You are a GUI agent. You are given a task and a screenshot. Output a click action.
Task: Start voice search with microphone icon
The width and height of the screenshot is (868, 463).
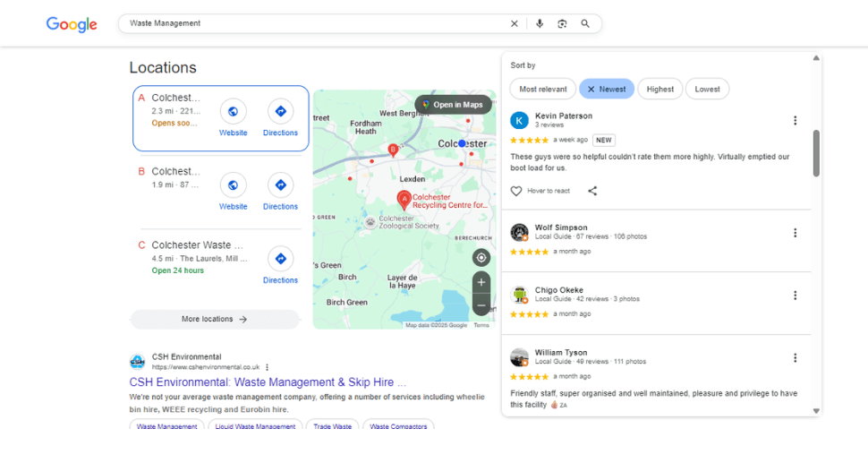[x=540, y=24]
